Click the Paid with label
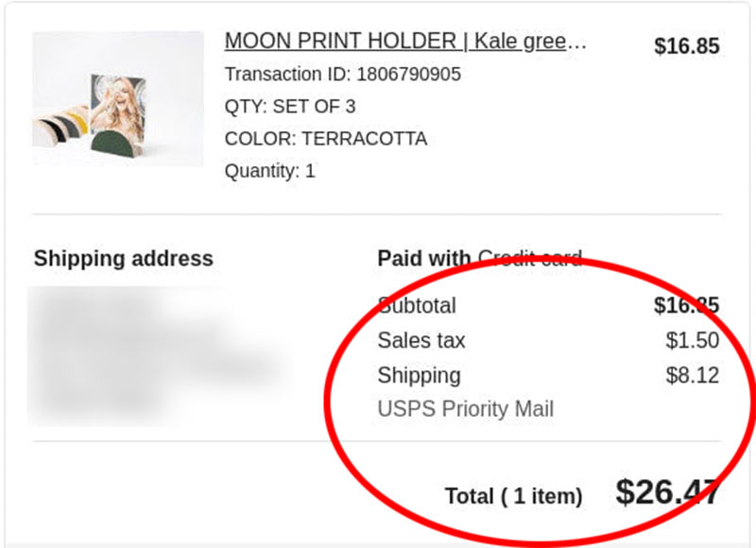The image size is (756, 548). tap(424, 259)
